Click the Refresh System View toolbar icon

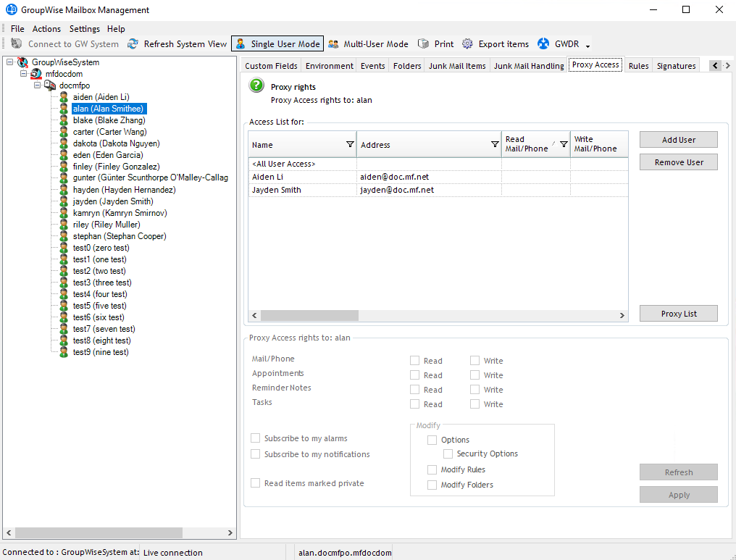pyautogui.click(x=133, y=44)
